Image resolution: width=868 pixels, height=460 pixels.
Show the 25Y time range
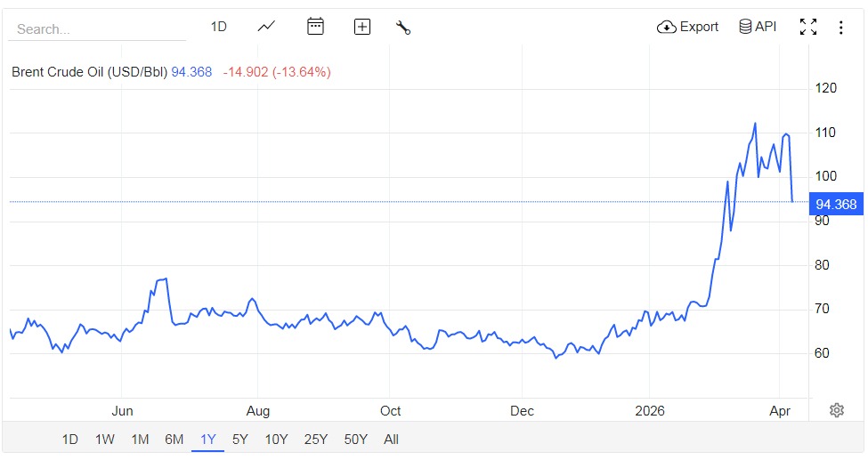click(314, 439)
